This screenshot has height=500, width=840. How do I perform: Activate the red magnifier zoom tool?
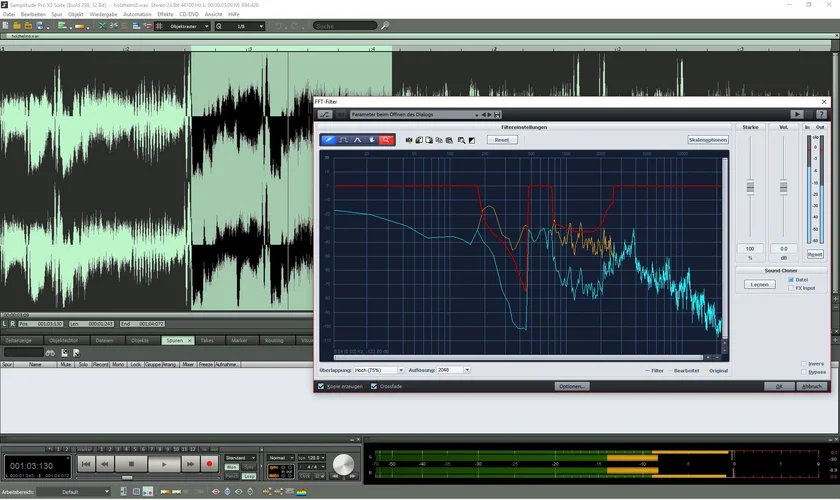pyautogui.click(x=387, y=140)
